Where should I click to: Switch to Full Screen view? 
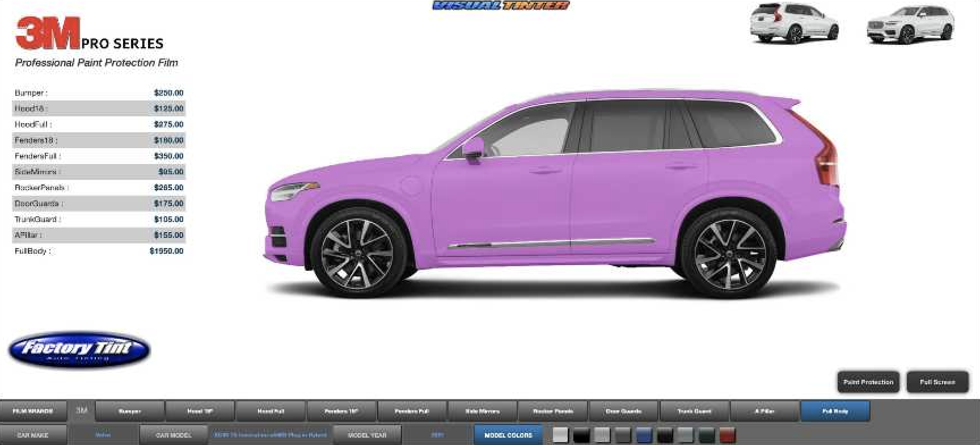(x=937, y=382)
